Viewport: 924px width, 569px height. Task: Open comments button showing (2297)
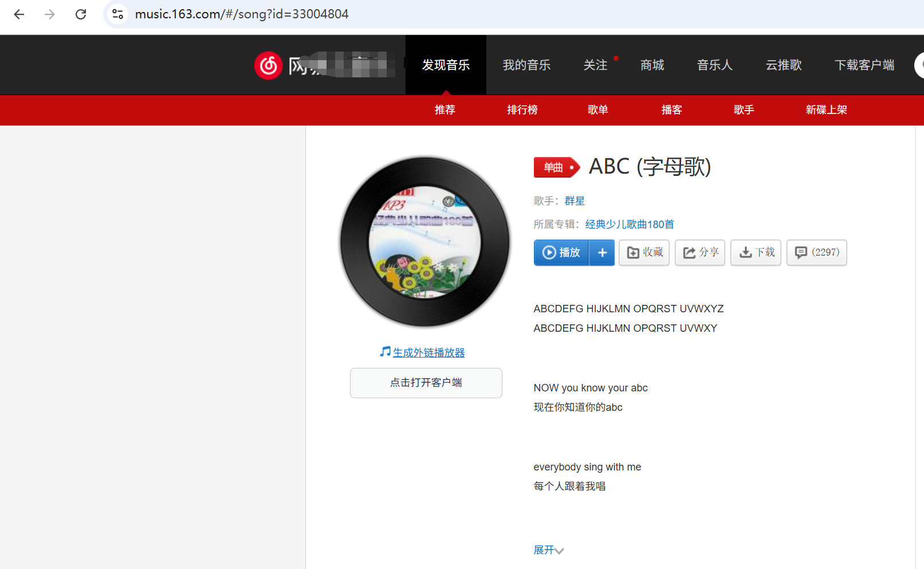pos(817,253)
